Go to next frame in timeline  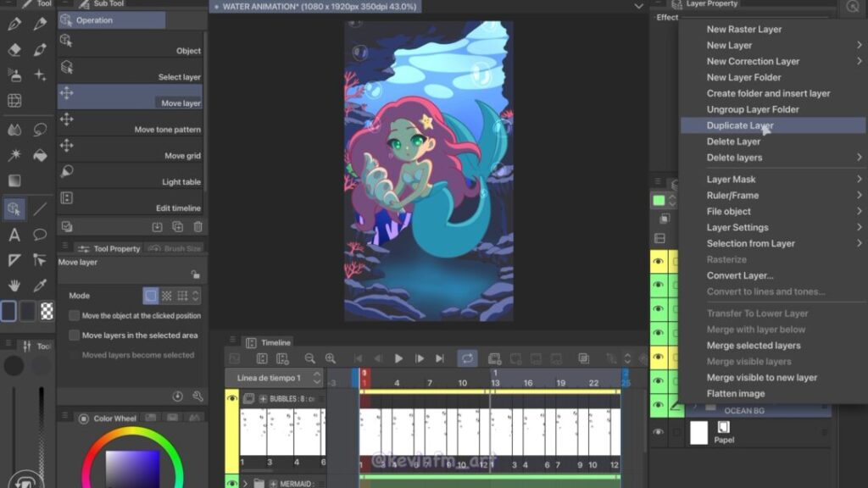[x=420, y=358]
